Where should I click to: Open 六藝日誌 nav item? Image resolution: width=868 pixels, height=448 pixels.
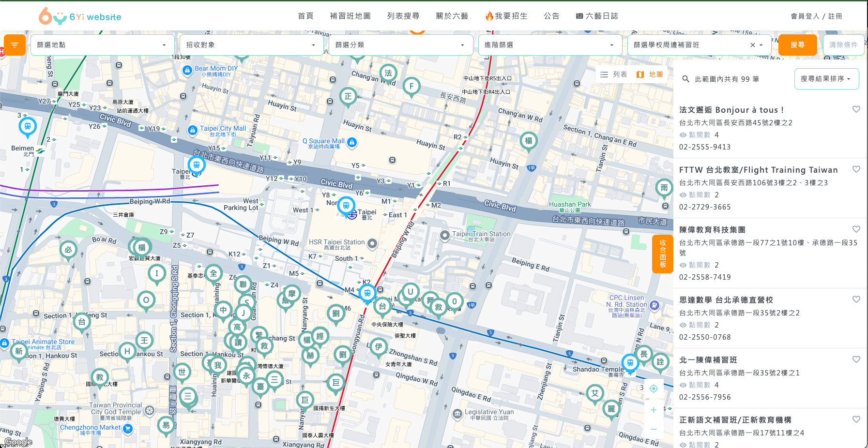pyautogui.click(x=597, y=16)
